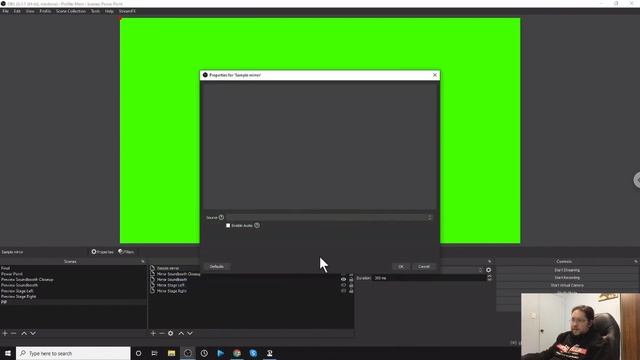Viewport: 640px width, 360px height.
Task: Select the Final scene
Action: pyautogui.click(x=5, y=268)
